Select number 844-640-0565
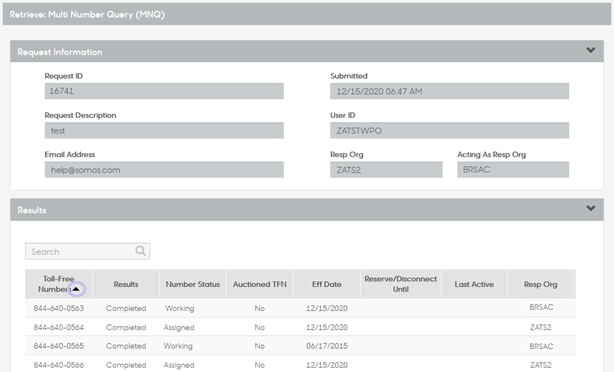Image resolution: width=614 pixels, height=372 pixels. coord(59,346)
